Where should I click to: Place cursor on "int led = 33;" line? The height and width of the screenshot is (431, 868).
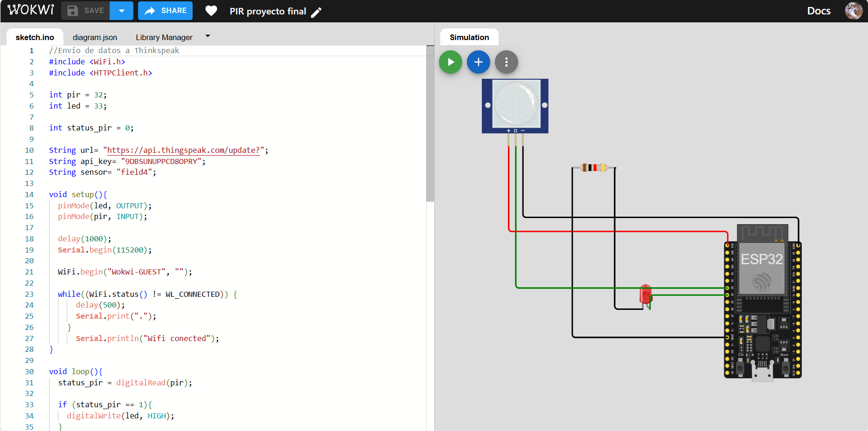click(x=78, y=106)
